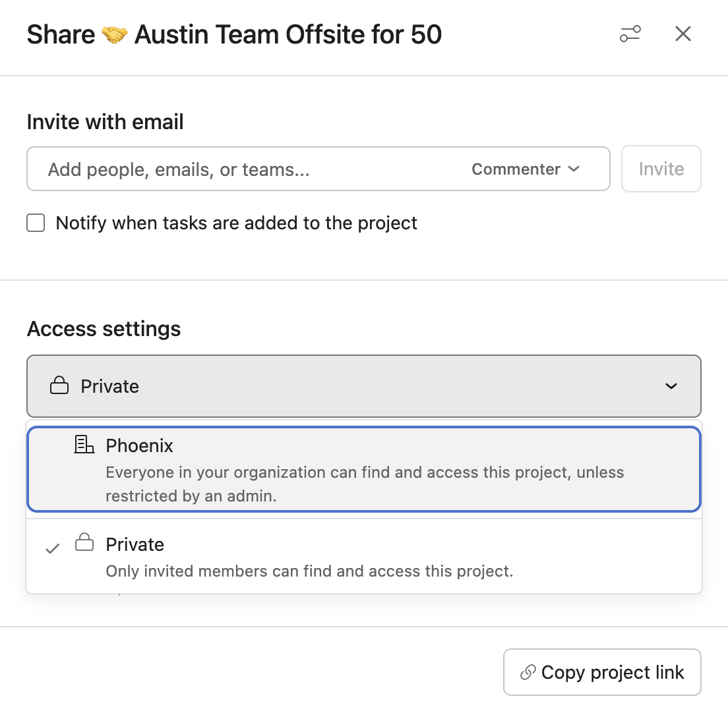
Task: Click the handshake emoji in the title
Action: (x=114, y=35)
